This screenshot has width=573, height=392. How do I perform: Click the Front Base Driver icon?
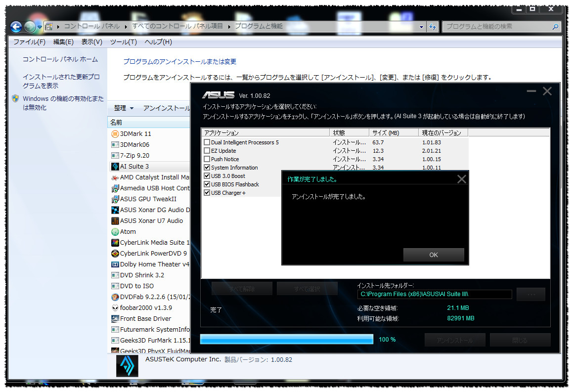click(x=115, y=318)
